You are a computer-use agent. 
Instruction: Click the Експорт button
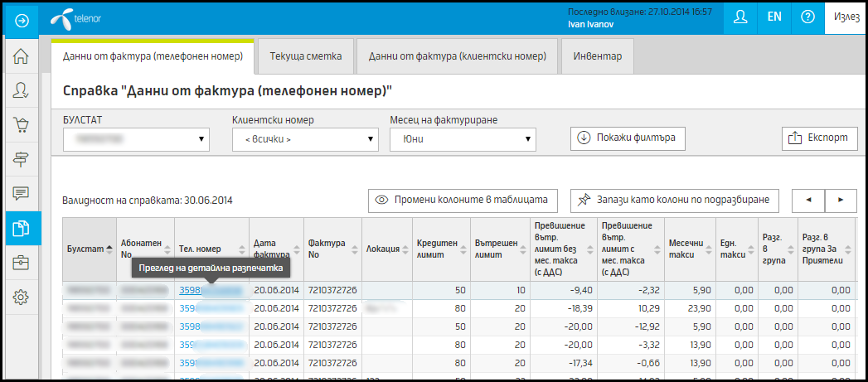click(x=820, y=138)
